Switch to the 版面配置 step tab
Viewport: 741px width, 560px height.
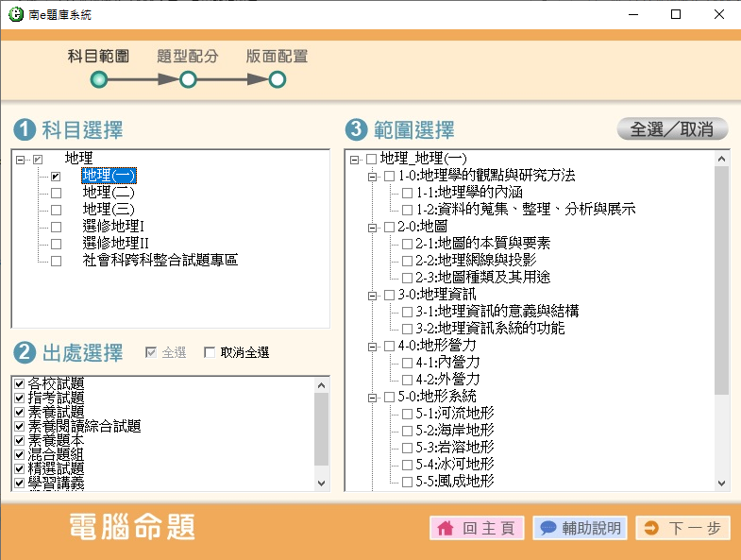(277, 57)
